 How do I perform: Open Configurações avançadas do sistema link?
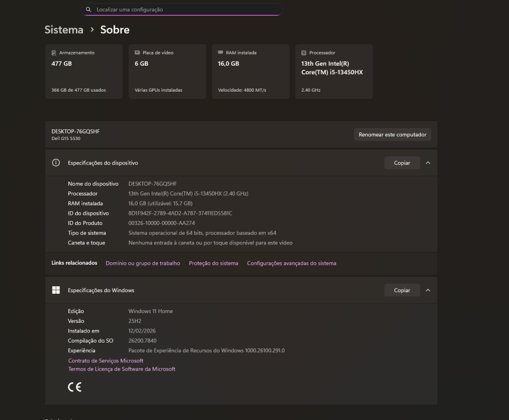point(291,263)
